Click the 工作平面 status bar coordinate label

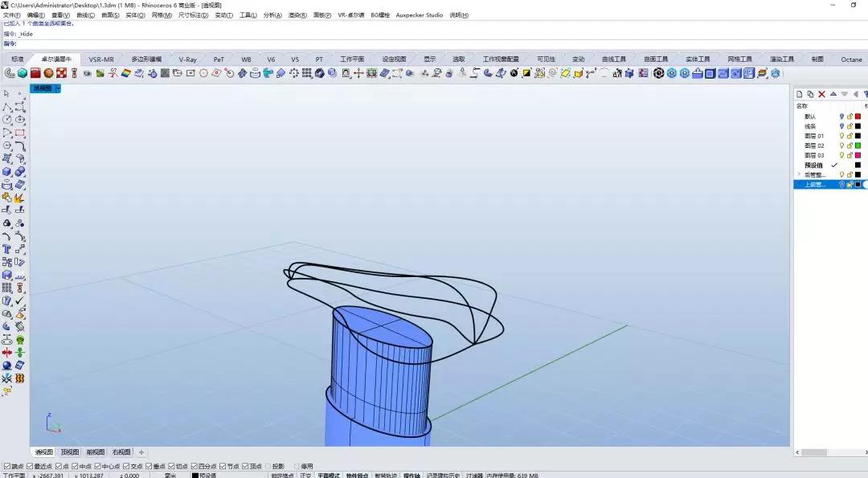click(x=15, y=476)
